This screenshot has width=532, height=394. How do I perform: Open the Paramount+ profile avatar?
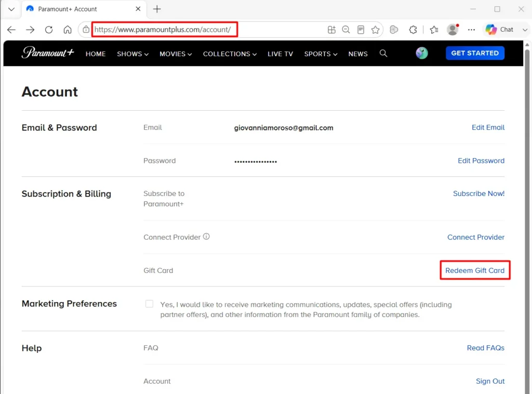click(422, 53)
